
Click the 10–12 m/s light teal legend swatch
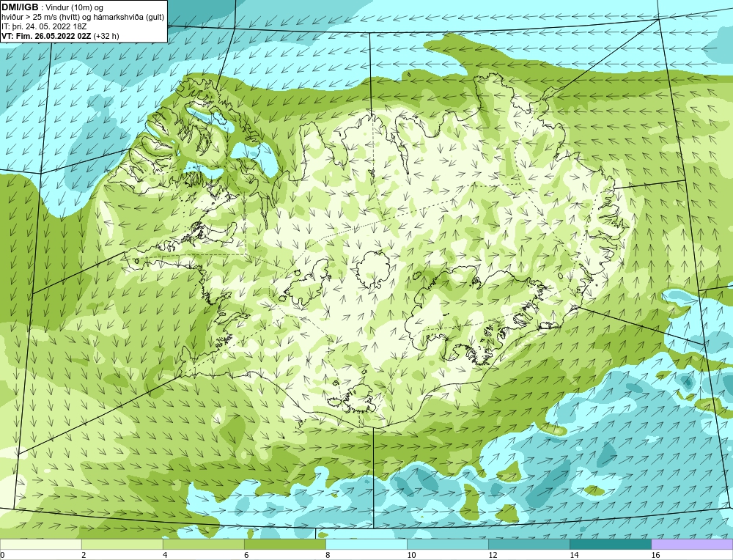click(447, 544)
